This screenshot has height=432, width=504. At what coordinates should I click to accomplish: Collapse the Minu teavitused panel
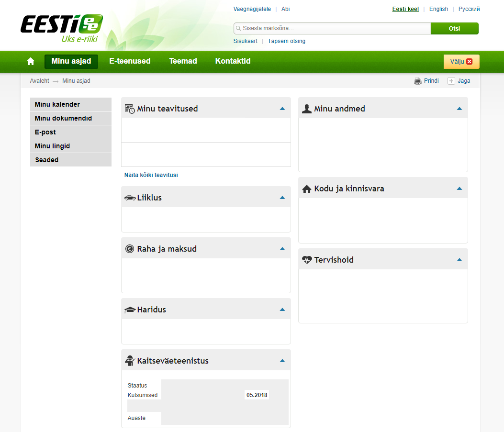point(282,109)
